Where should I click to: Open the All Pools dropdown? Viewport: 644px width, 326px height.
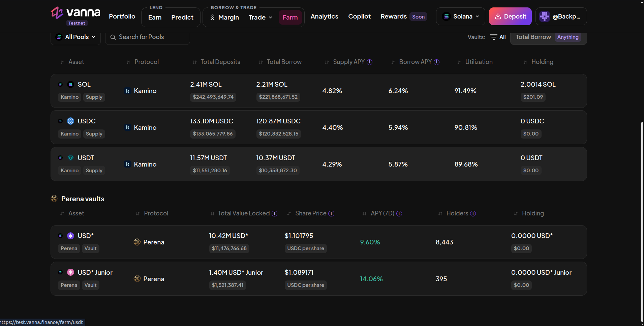click(75, 37)
